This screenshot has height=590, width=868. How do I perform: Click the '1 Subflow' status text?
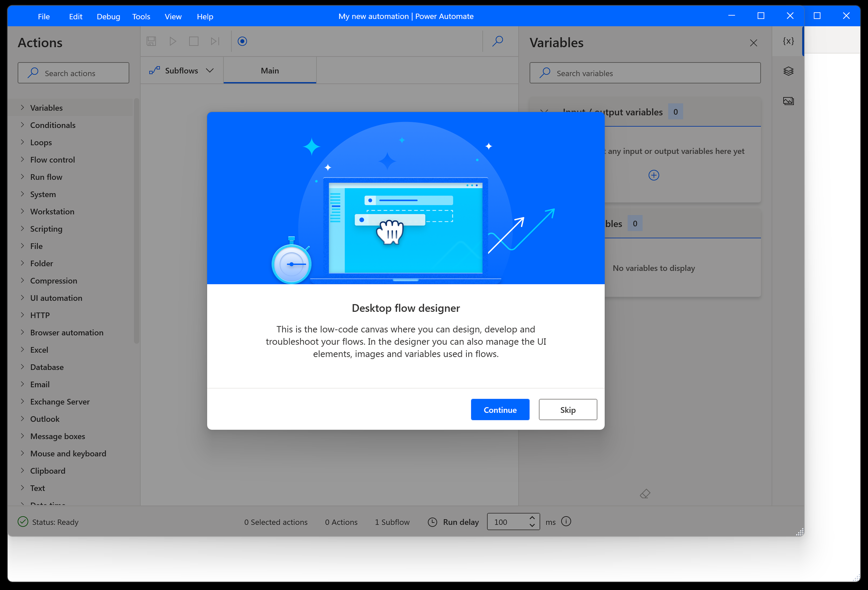tap(392, 522)
